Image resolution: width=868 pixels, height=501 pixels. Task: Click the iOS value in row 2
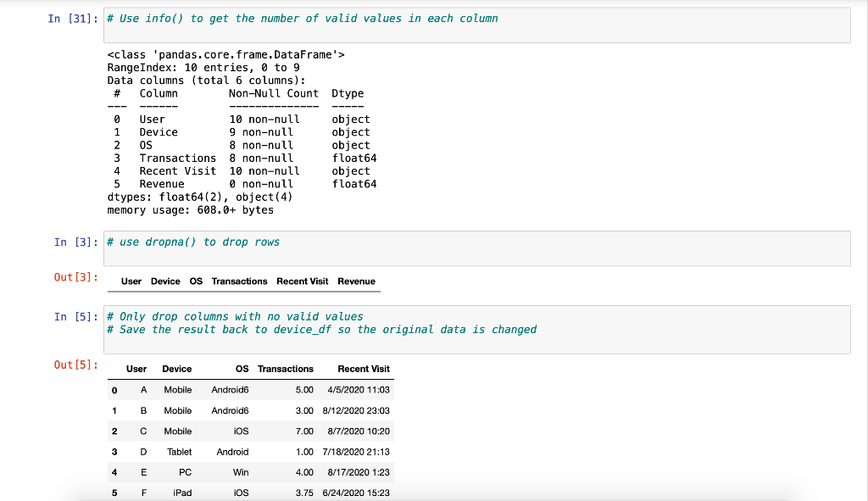pos(241,431)
